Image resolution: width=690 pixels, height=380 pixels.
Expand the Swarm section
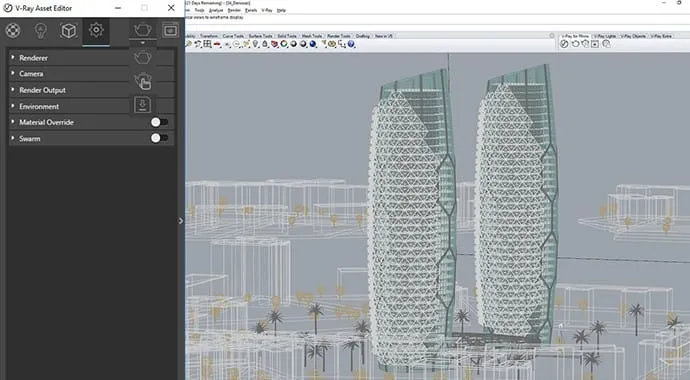pyautogui.click(x=91, y=139)
